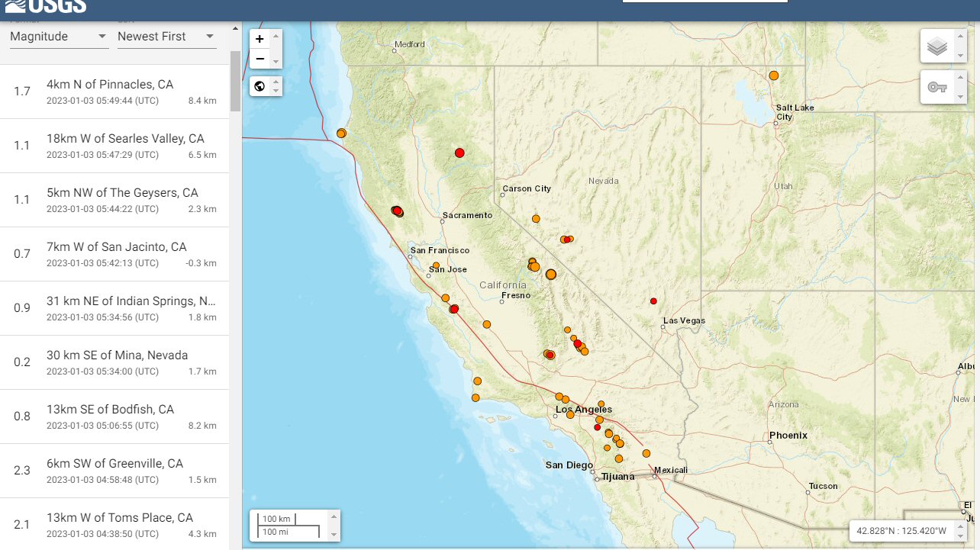Click the Mexicali city label
The image size is (980, 550).
tap(672, 470)
